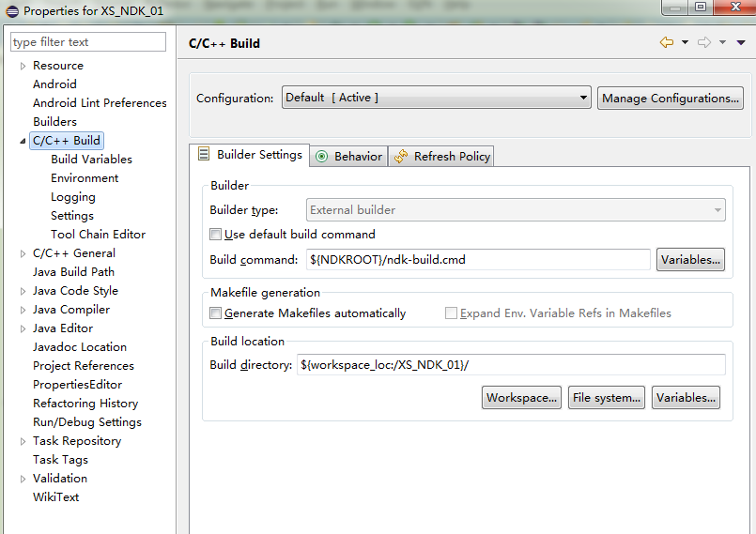Open Settings under C/C++ Build
Screen dimensions: 756x534
point(71,216)
